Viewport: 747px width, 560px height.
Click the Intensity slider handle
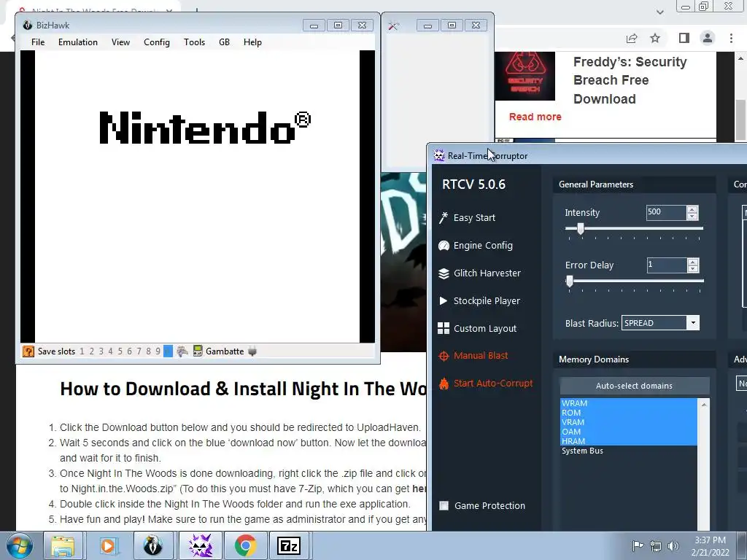(580, 228)
